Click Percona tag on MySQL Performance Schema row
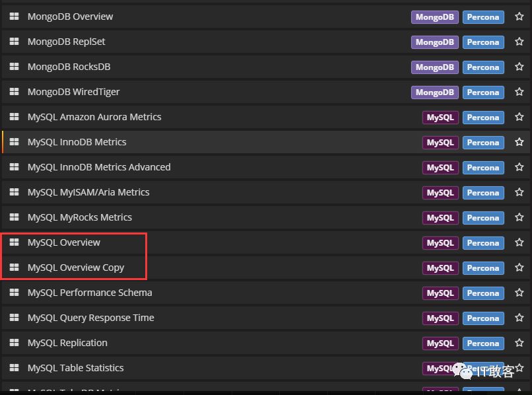The height and width of the screenshot is (395, 532). 483,293
